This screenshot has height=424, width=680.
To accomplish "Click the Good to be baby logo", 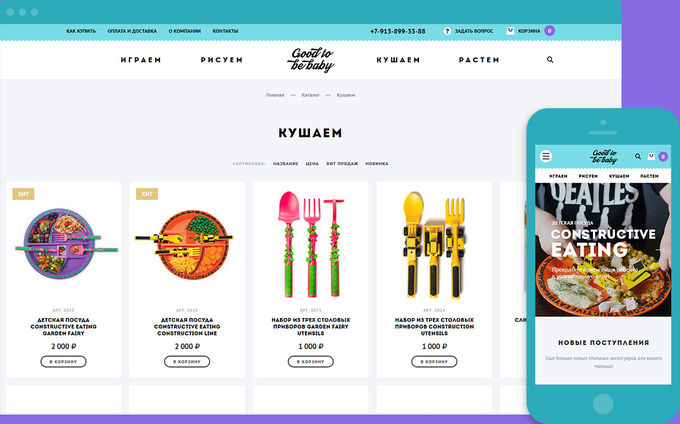I will tap(311, 60).
